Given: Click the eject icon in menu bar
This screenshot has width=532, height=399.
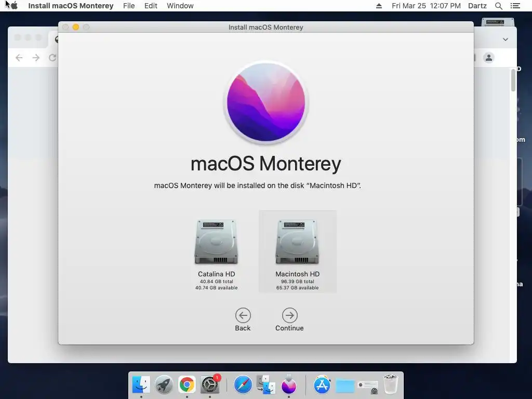Looking at the screenshot, I should click(379, 6).
